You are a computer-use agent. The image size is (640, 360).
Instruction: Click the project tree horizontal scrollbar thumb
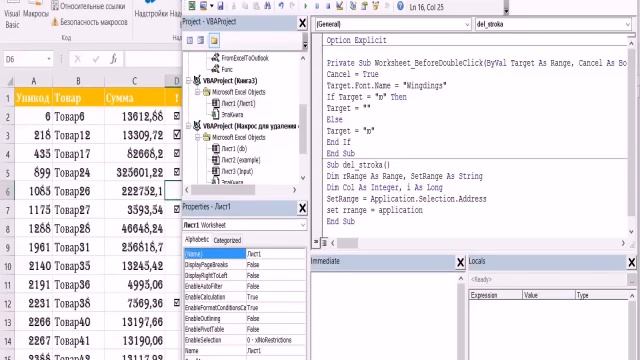pos(223,190)
